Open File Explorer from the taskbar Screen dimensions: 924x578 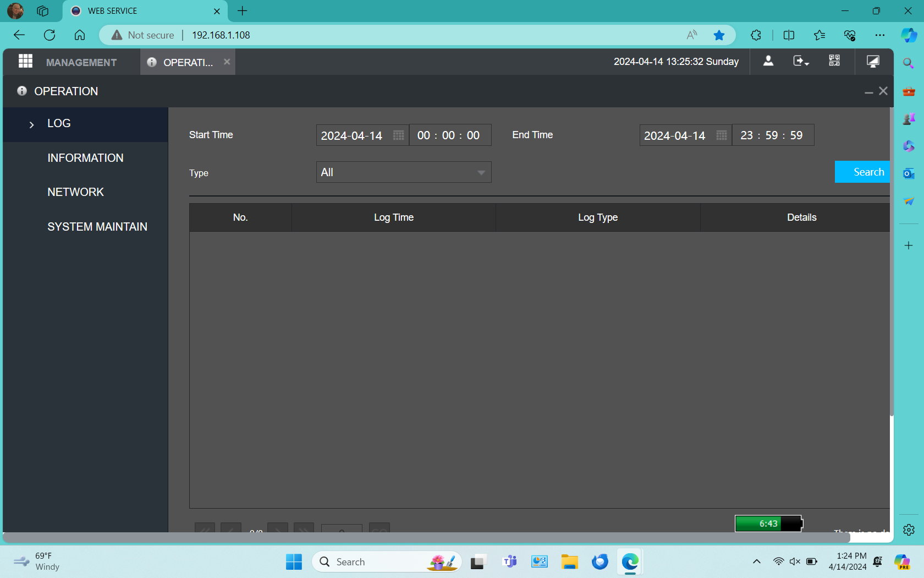tap(570, 561)
